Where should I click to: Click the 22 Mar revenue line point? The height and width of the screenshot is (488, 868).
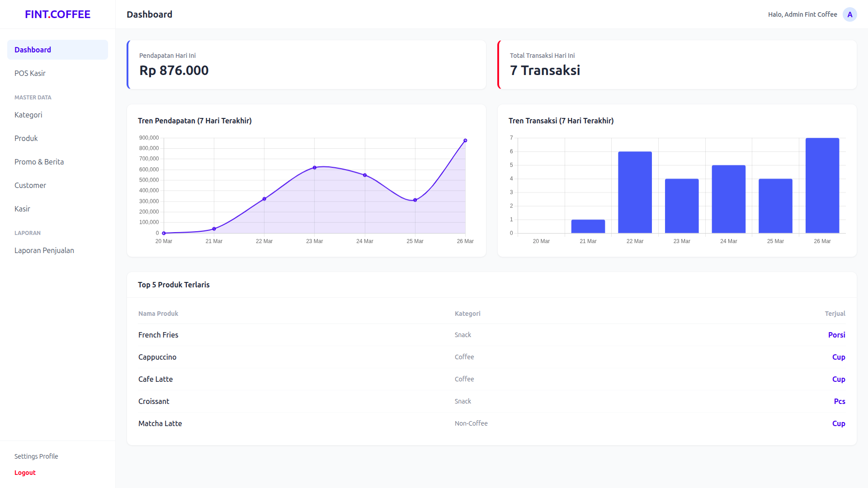264,199
